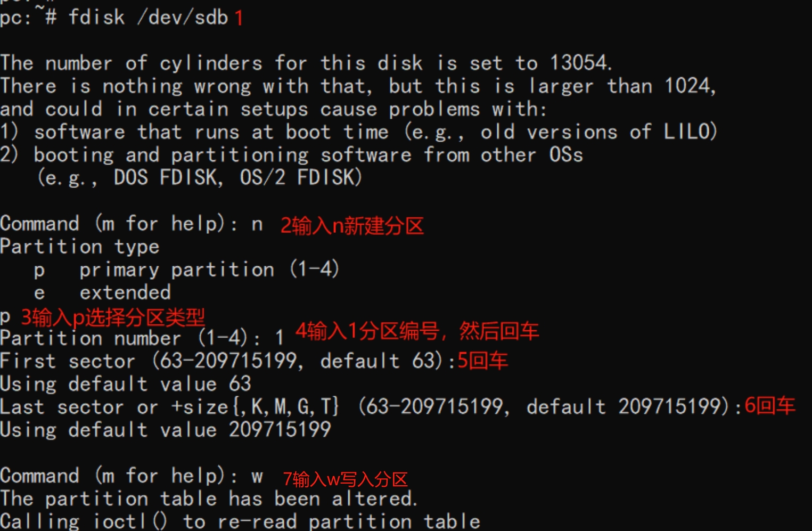Click the 'Partition type' heading line

[x=80, y=247]
